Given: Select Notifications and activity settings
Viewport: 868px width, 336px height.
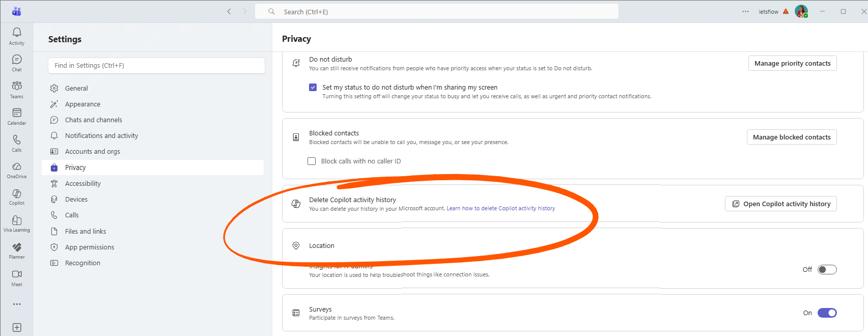Looking at the screenshot, I should (x=101, y=136).
